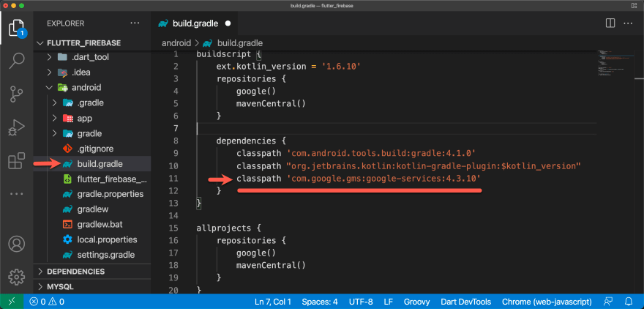
Task: Open the Accounts icon
Action: pyautogui.click(x=16, y=244)
